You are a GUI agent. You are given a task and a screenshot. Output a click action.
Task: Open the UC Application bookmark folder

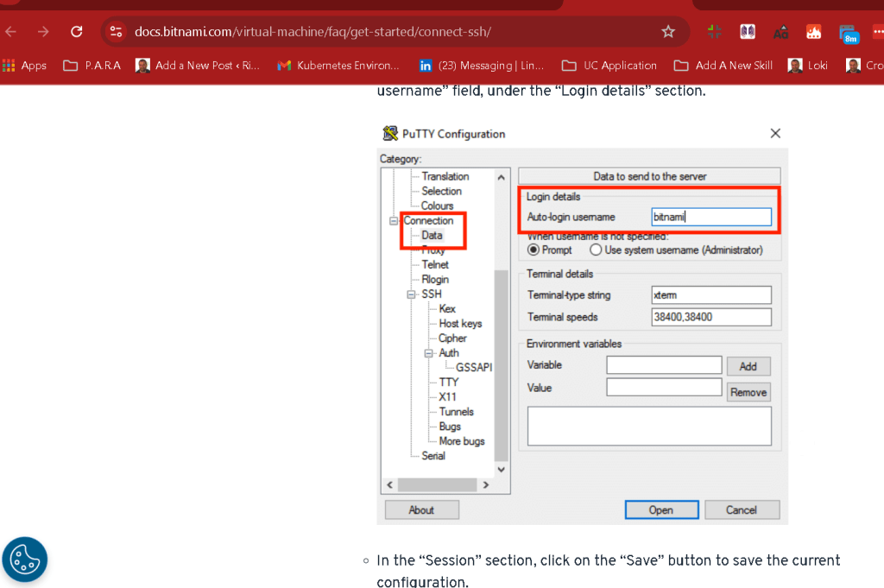point(609,66)
